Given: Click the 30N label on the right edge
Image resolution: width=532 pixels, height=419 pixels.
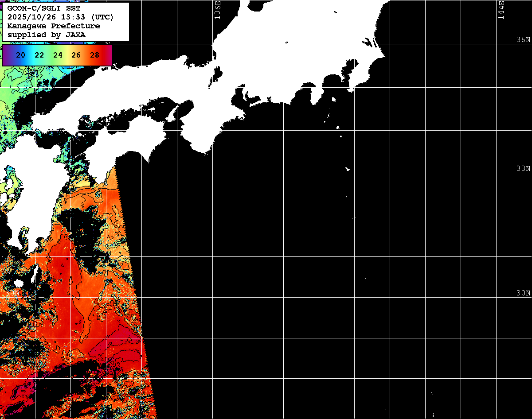Looking at the screenshot, I should (x=523, y=293).
